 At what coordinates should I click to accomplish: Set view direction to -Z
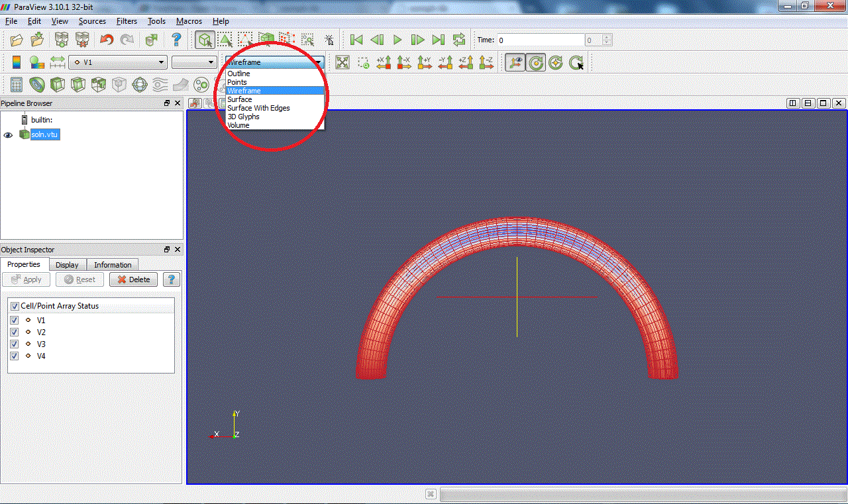click(487, 62)
